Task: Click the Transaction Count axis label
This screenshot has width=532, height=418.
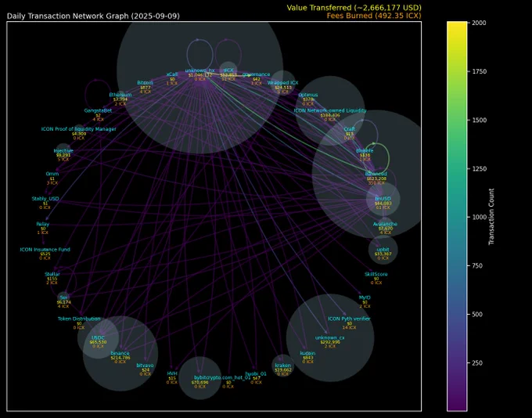Action: pyautogui.click(x=491, y=217)
